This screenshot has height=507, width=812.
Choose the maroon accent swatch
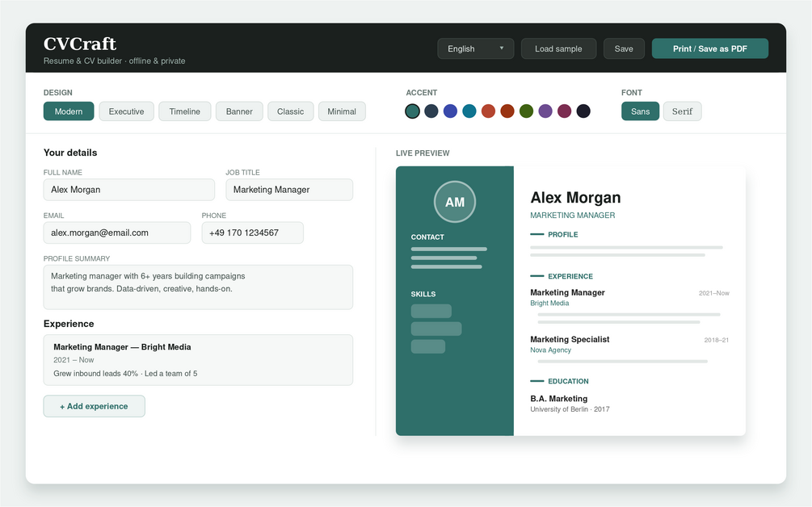point(565,111)
